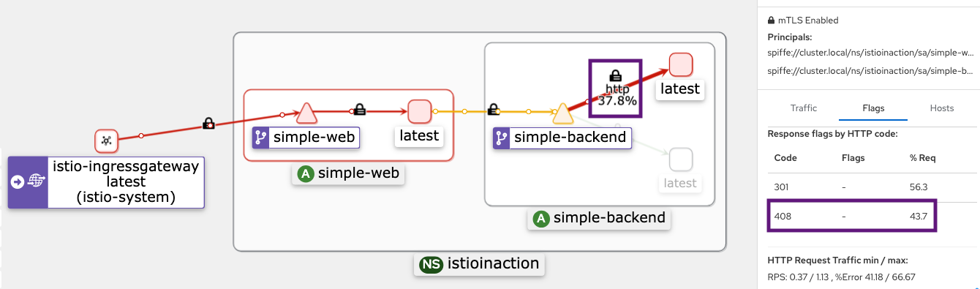The width and height of the screenshot is (980, 289).
Task: Click the simple-backend app box label
Action: point(599,218)
